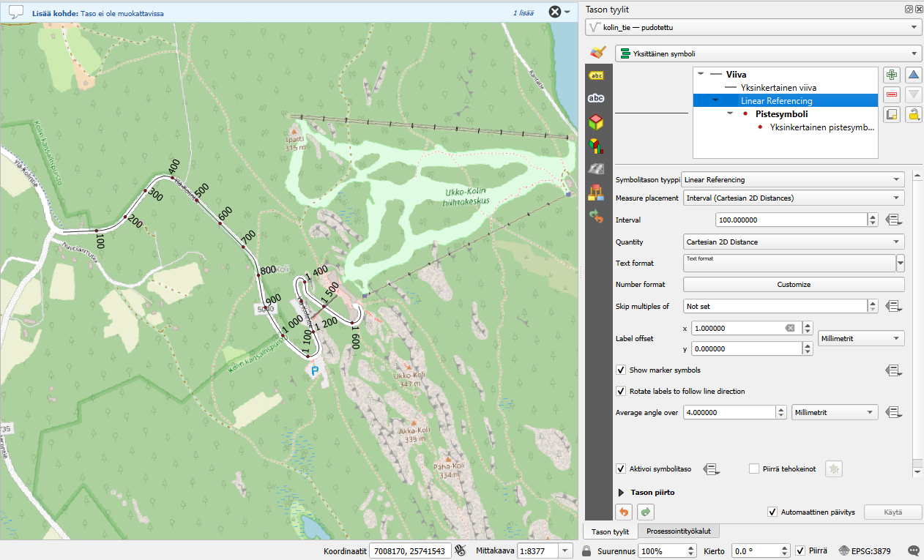Select Yksinkertainen viiva symbol layer
The width and height of the screenshot is (924, 560).
[778, 88]
